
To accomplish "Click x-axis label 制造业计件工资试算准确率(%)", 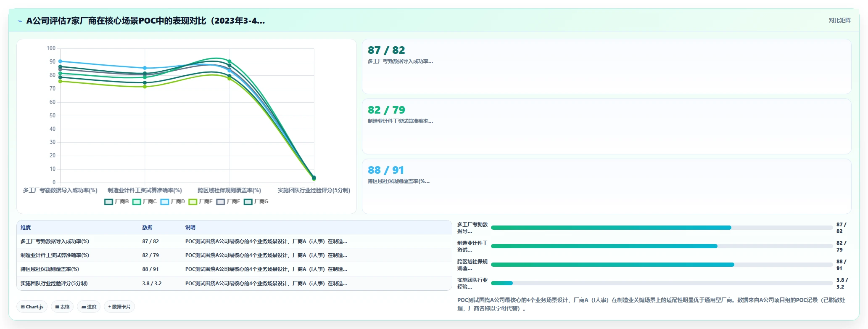I will pos(145,191).
